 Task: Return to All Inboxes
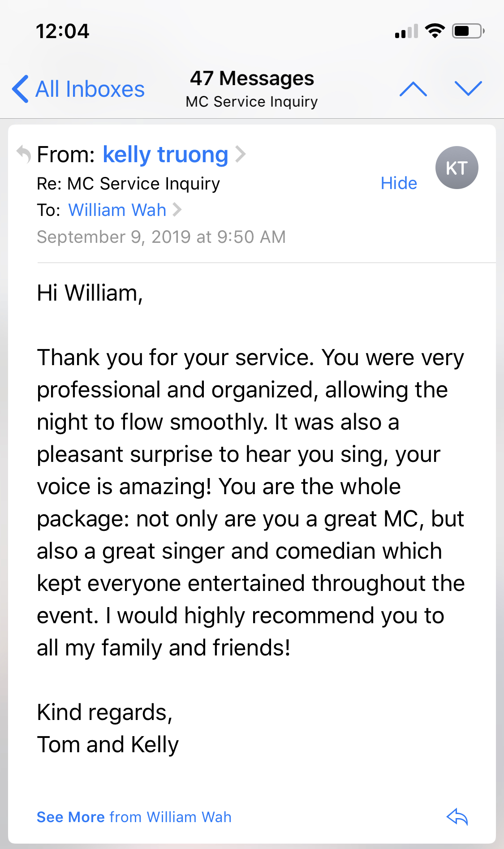point(90,89)
